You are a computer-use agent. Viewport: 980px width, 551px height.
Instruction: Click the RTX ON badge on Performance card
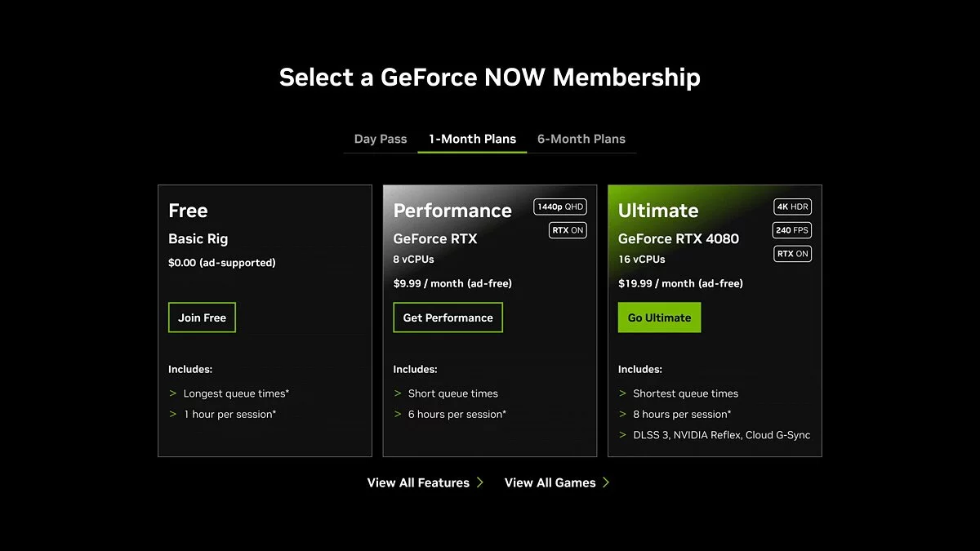pos(568,230)
